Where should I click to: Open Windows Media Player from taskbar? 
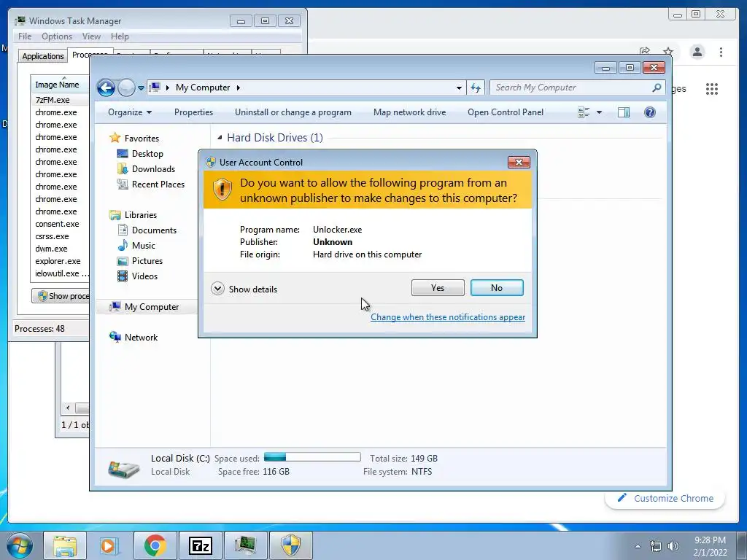109,545
